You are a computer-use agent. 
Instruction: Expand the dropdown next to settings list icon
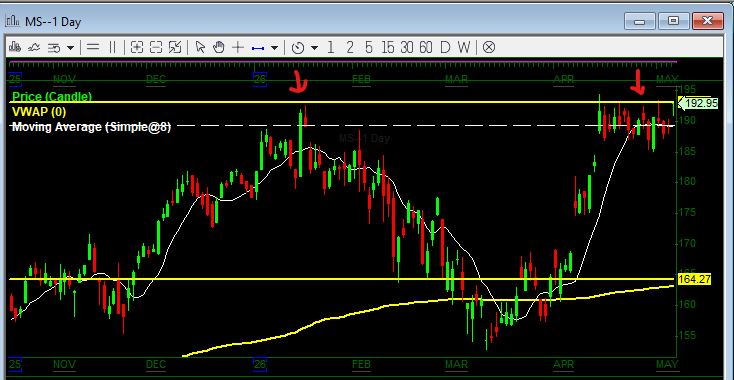point(70,48)
